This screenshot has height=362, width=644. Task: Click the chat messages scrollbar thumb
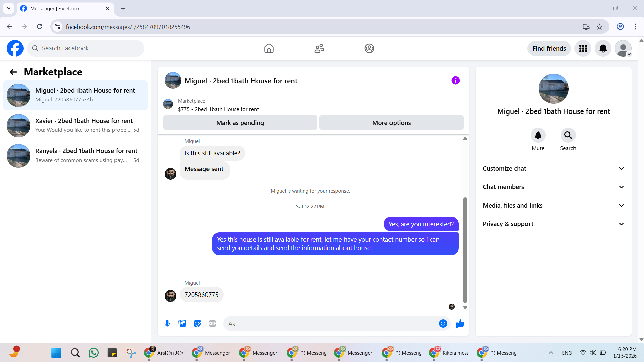pos(465,250)
